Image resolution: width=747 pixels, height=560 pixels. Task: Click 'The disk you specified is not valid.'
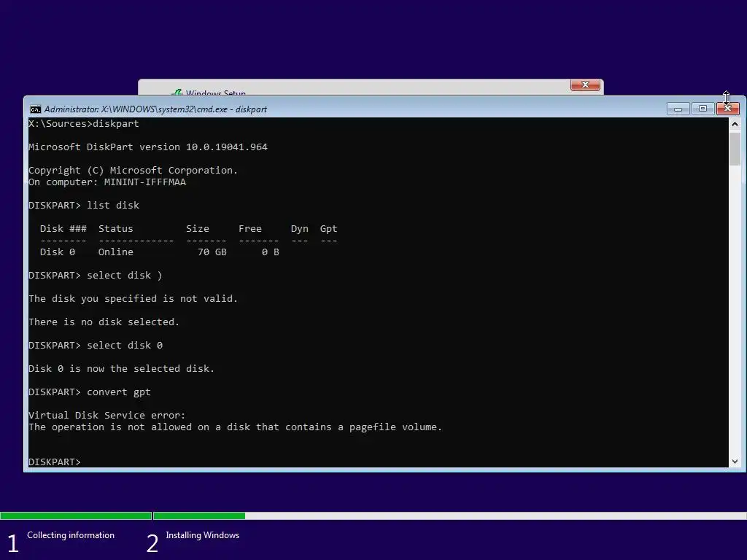pos(133,298)
